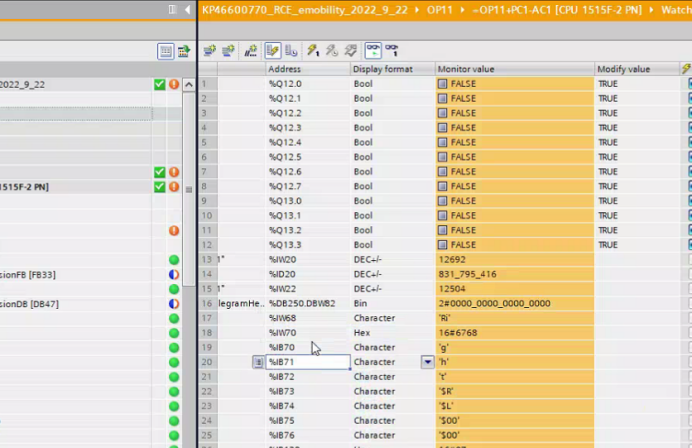Toggle show/hide all modify columns icon
692x448 pixels.
(273, 51)
